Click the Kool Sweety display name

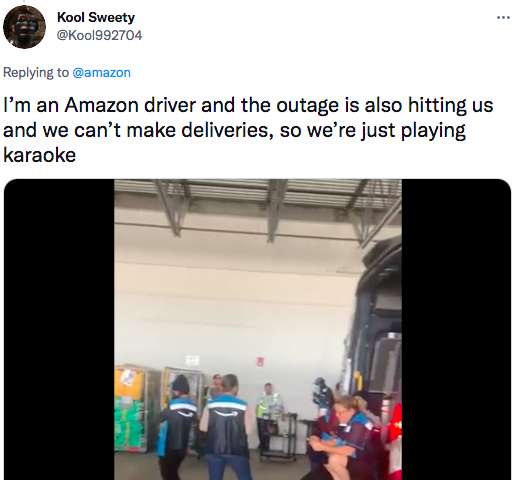pyautogui.click(x=96, y=17)
